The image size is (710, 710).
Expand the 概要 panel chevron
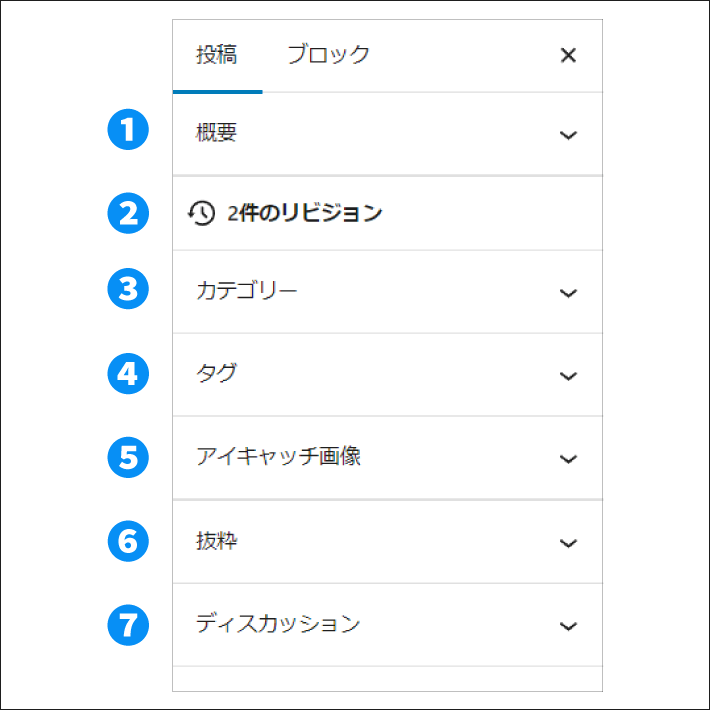(568, 135)
